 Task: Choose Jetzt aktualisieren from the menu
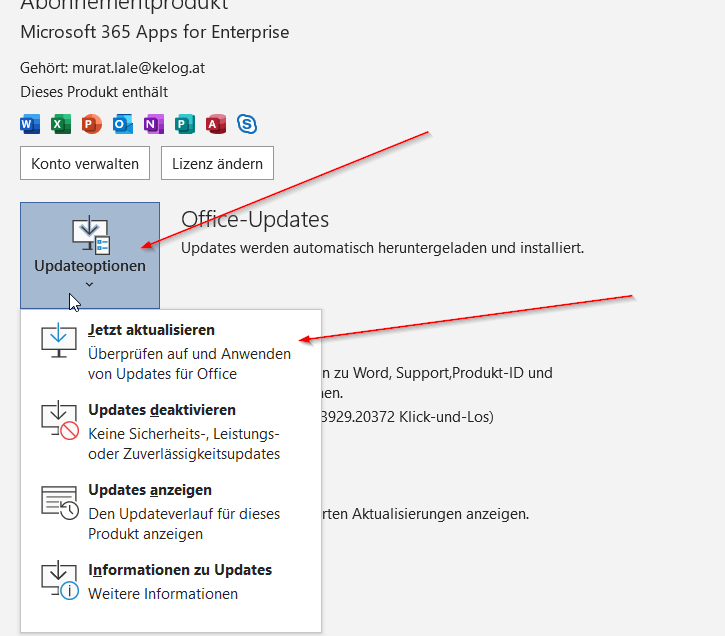pos(171,351)
